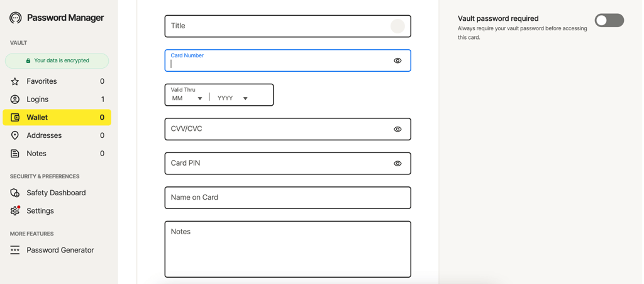
Task: Click the Your data is encrypted badge
Action: (x=57, y=60)
